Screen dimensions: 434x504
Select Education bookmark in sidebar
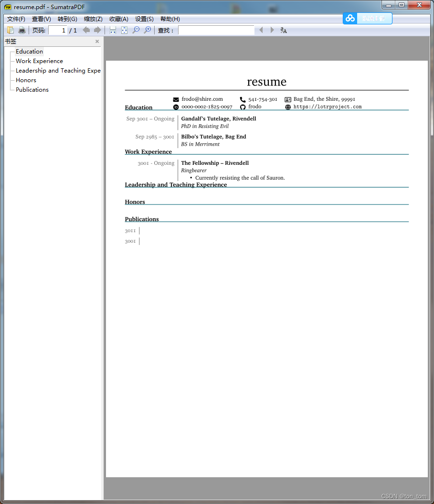29,52
